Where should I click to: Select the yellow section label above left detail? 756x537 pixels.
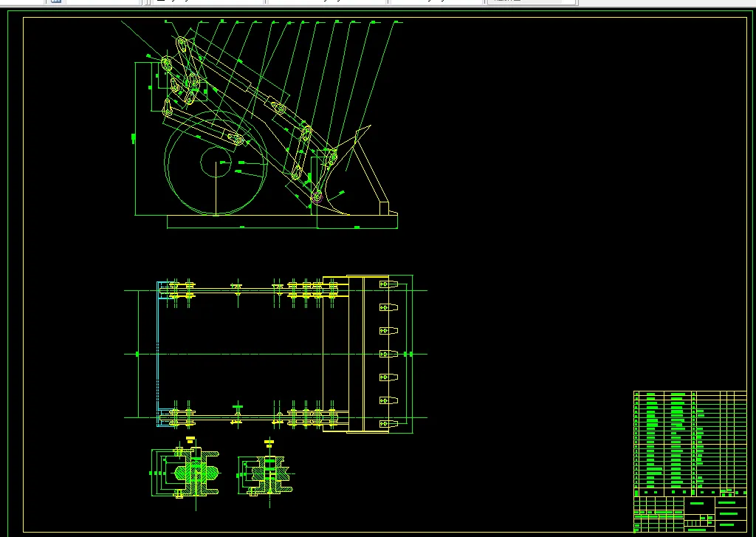(190, 439)
